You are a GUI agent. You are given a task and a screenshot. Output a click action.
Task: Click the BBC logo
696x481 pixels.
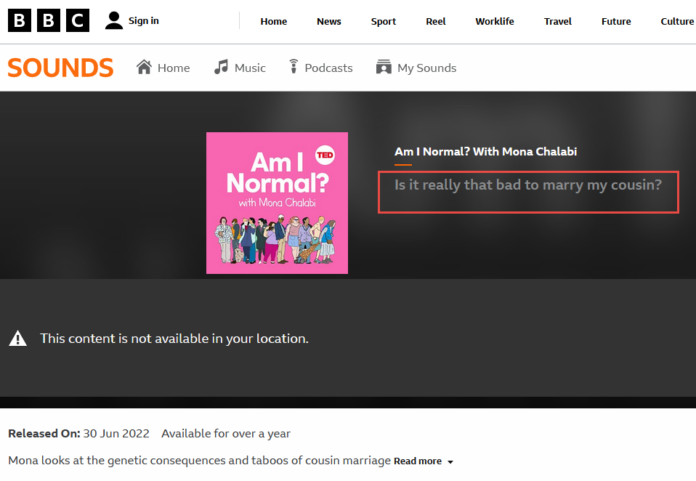48,20
